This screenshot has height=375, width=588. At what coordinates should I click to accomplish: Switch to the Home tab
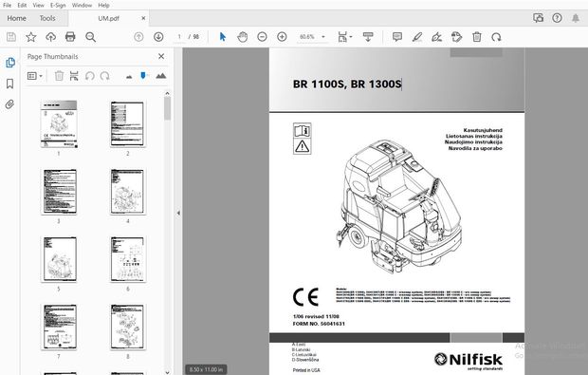(16, 18)
